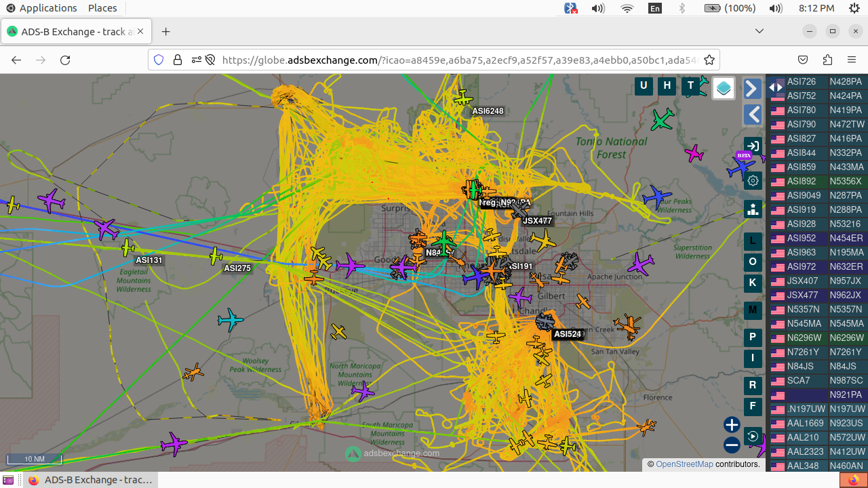Select the cyan airplane near Woolsey Peak
The image size is (868, 488).
(x=231, y=319)
